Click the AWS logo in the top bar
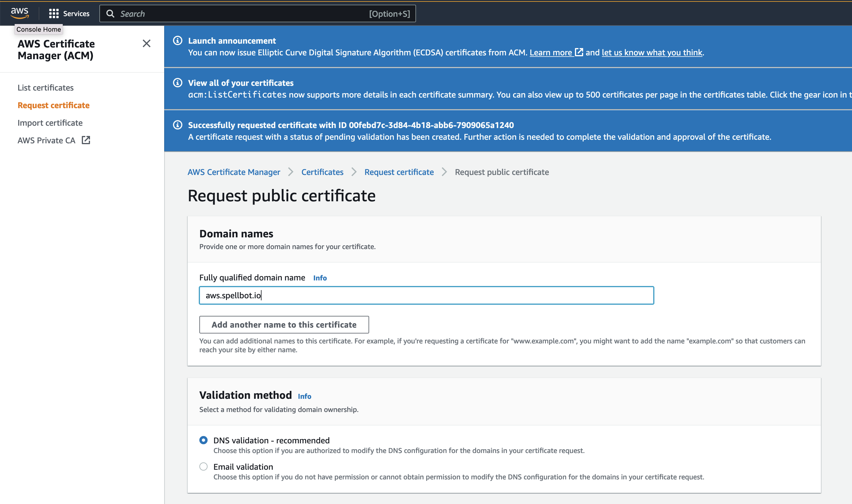Screen dimensions: 852x504 click(20, 13)
